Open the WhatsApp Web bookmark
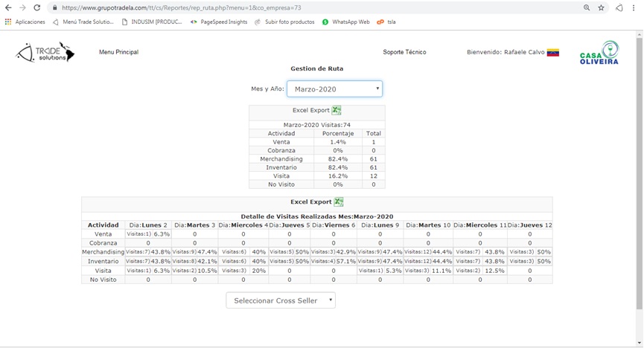Viewport: 644px width, 348px height. 346,22
